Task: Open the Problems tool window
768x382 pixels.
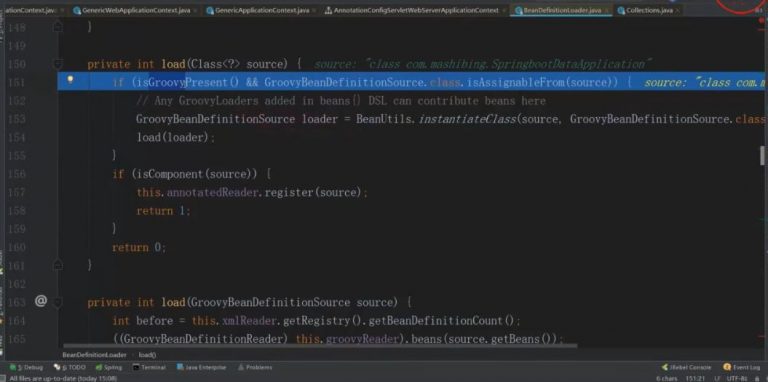Action: [x=255, y=367]
